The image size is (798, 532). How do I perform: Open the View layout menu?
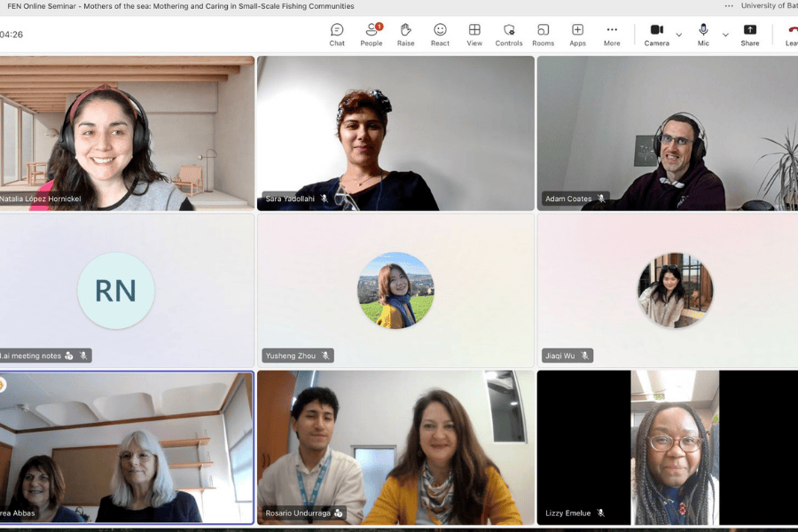click(x=474, y=34)
